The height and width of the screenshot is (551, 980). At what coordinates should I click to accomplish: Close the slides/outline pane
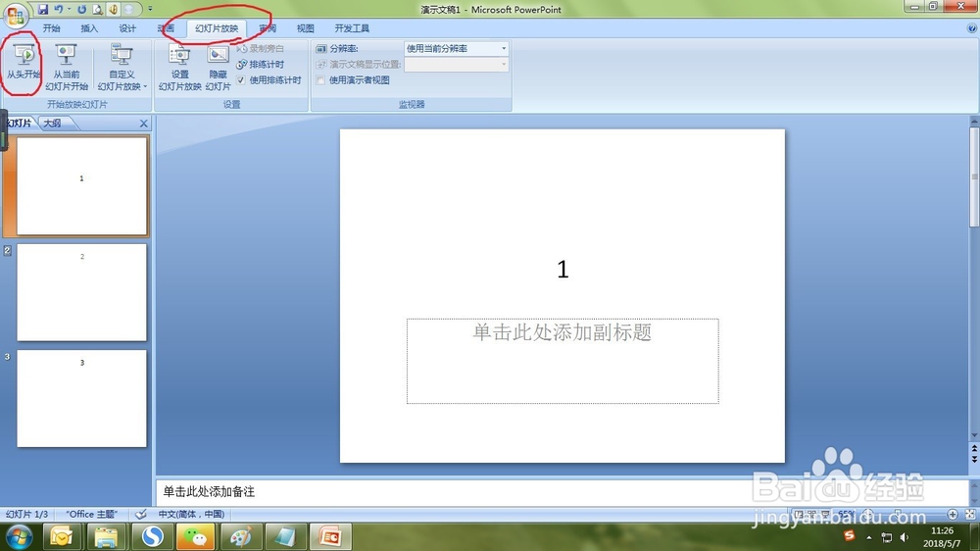pos(144,124)
